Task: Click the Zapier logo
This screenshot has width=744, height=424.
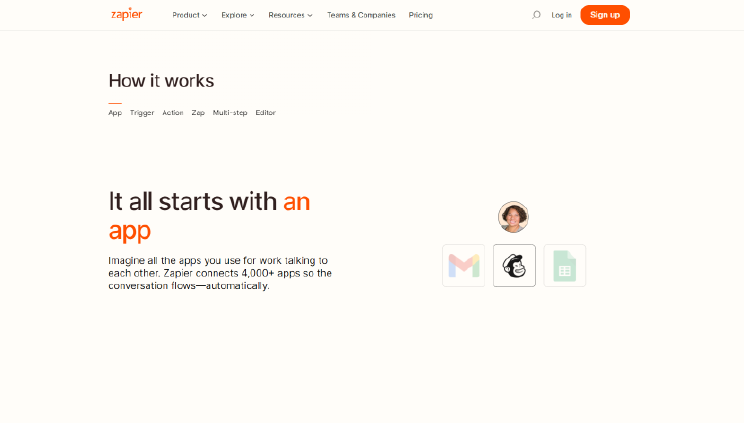Action: coord(127,15)
